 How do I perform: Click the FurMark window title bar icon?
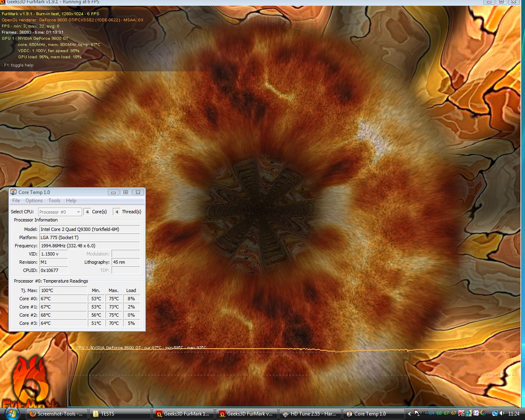pyautogui.click(x=3, y=2)
